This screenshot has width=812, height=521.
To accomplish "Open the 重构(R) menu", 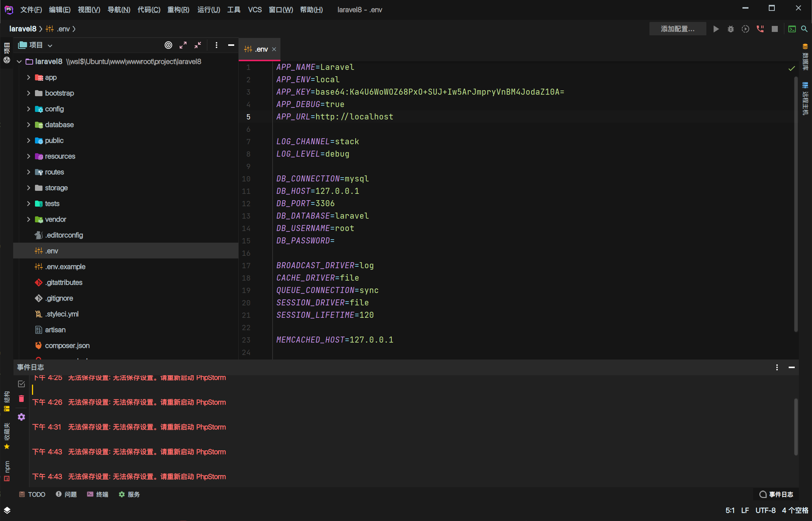I will click(x=178, y=10).
